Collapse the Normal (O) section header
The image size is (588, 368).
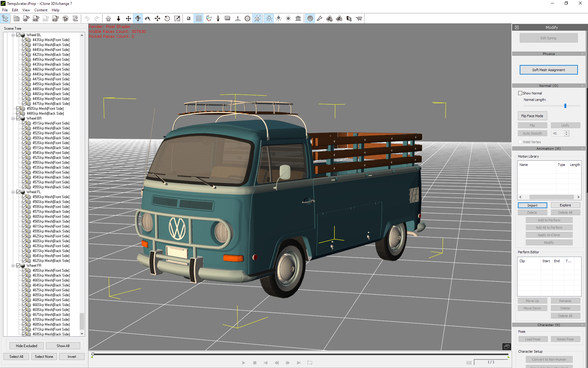(x=548, y=86)
